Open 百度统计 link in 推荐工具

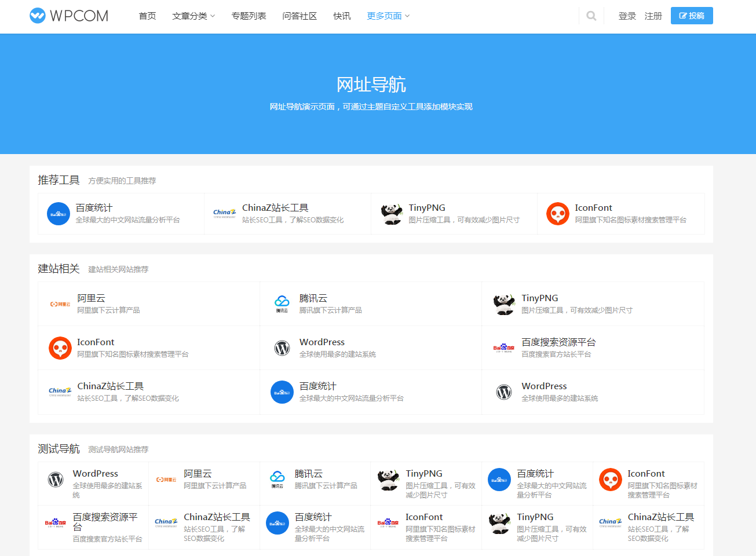[x=94, y=208]
